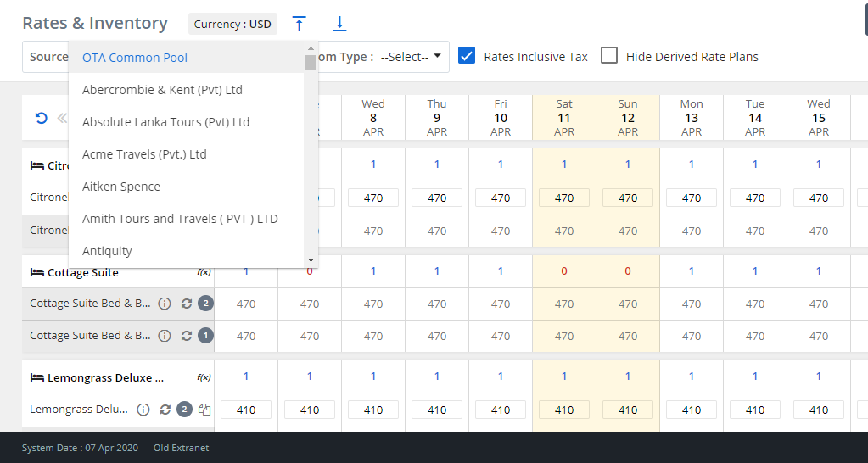The width and height of the screenshot is (868, 463).
Task: Click Cottage Suite availability 0 on Sat 11
Action: [564, 271]
